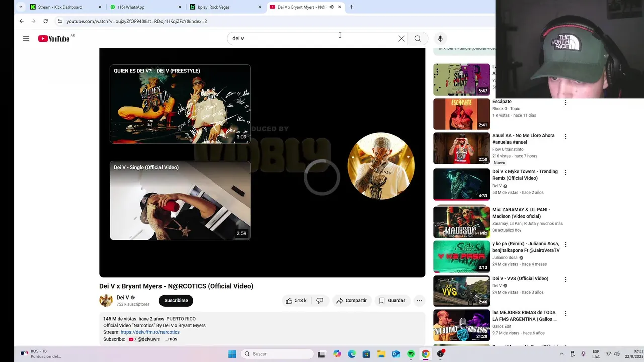This screenshot has width=644, height=362.
Task: Start voice search with microphone icon
Action: point(440,39)
